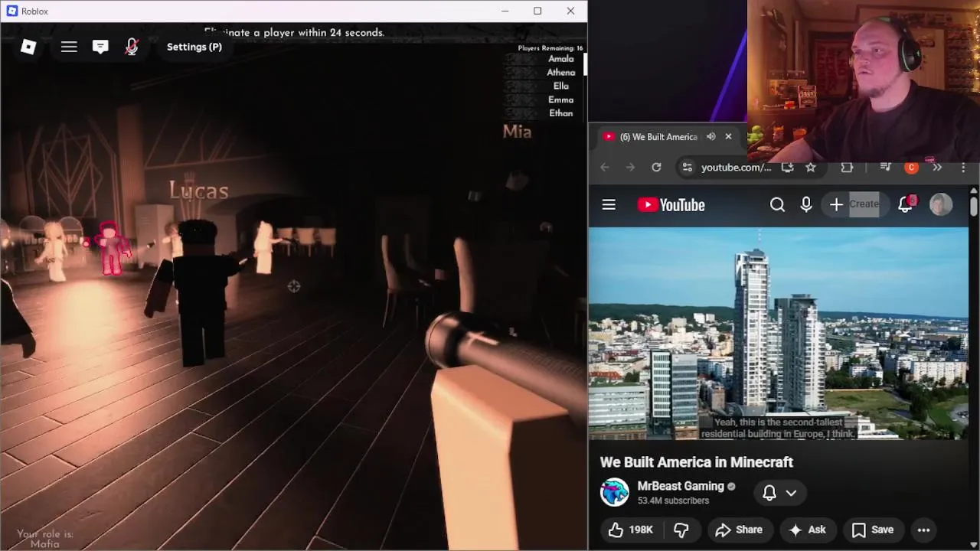Select player Athena in the player list
Screen dimensions: 980x551
tap(560, 73)
